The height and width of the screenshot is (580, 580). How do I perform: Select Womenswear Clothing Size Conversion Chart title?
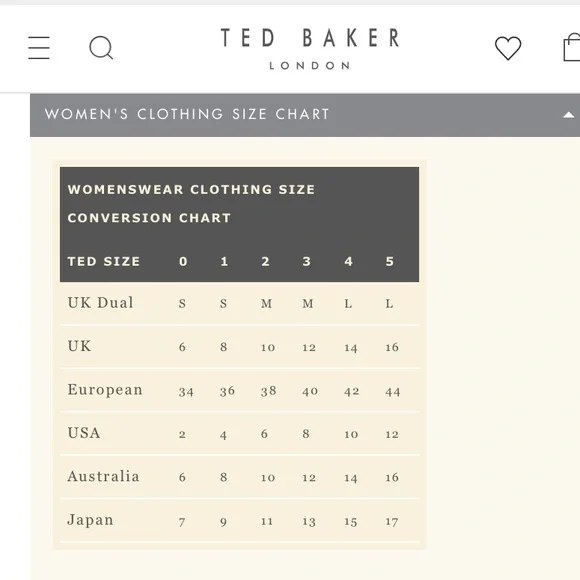pos(191,203)
